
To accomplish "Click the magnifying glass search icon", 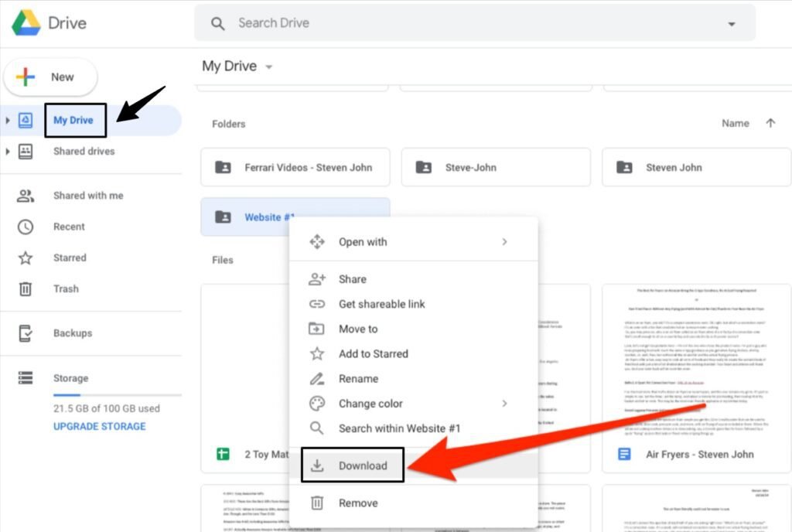I will [x=218, y=24].
